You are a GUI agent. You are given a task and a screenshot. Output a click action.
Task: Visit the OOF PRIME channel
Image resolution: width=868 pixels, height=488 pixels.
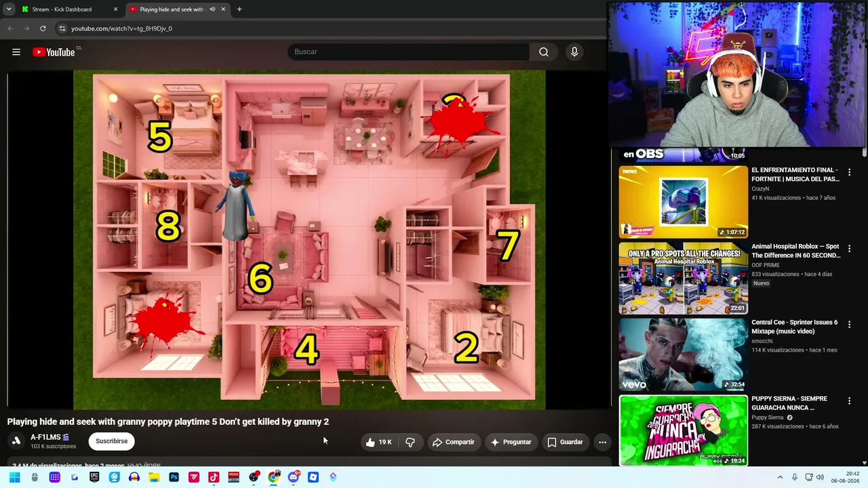tap(766, 265)
